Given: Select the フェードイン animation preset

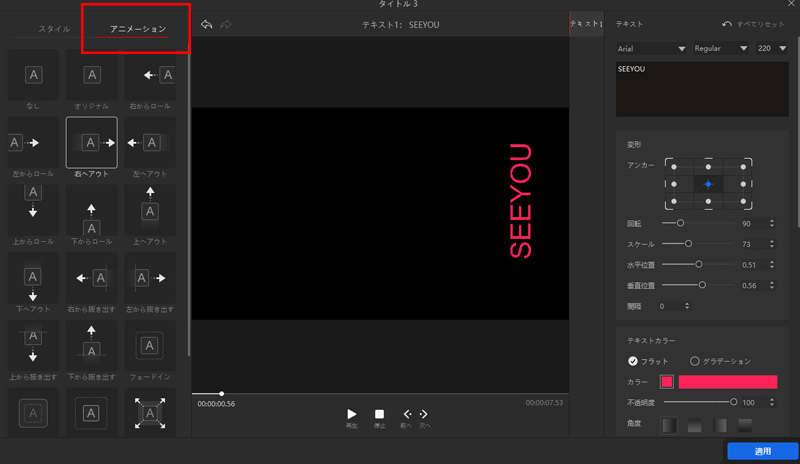Looking at the screenshot, I should pyautogui.click(x=150, y=346).
